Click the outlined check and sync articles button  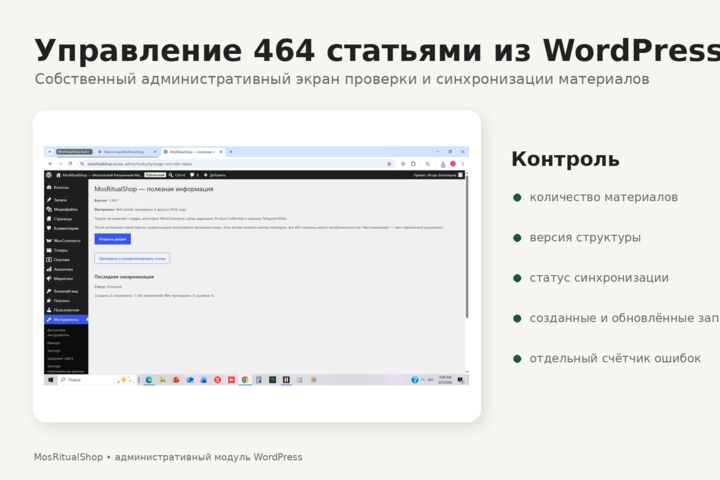coord(132,259)
